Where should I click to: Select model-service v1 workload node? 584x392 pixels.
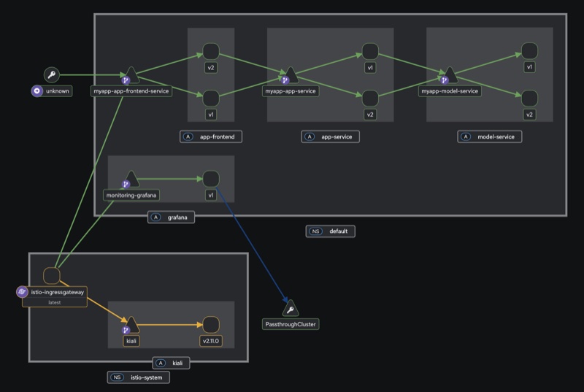click(529, 51)
